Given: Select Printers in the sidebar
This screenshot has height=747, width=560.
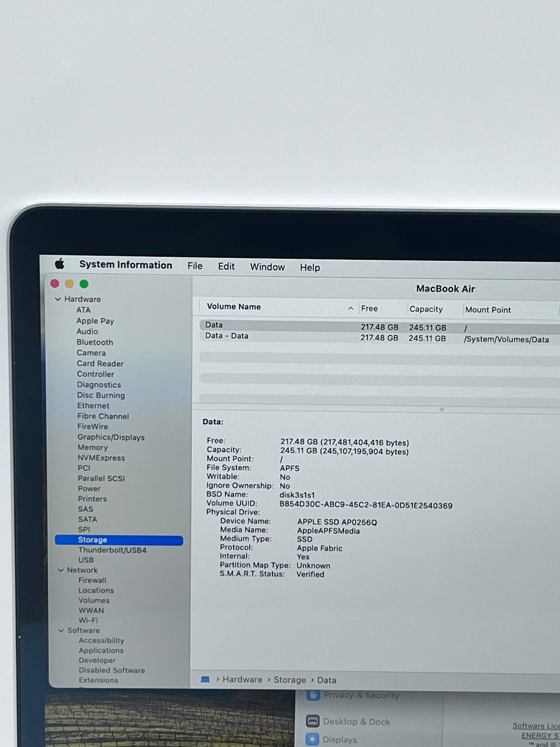Looking at the screenshot, I should [x=92, y=499].
